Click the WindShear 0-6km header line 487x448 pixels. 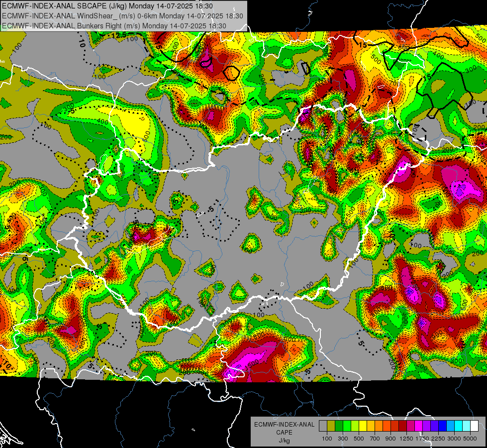pos(122,16)
